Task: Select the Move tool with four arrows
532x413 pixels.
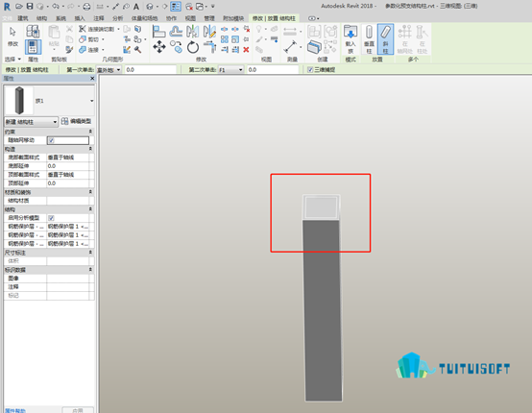Action: [x=159, y=47]
